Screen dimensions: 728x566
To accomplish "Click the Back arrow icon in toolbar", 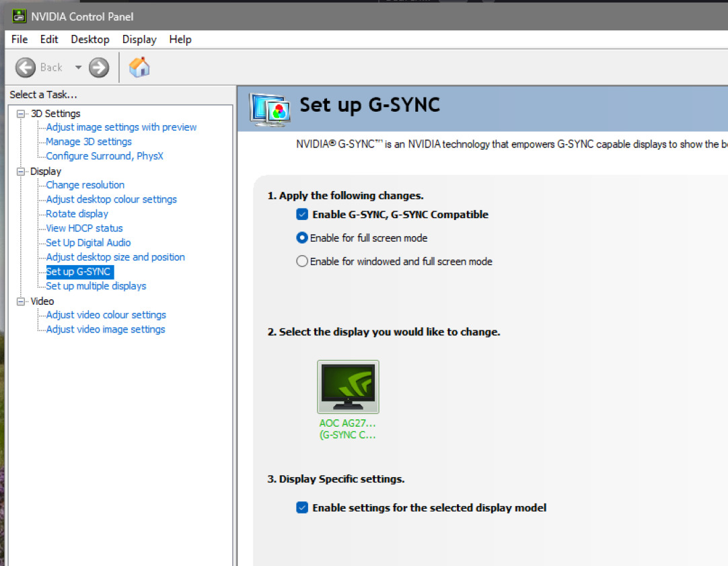I will tap(26, 67).
